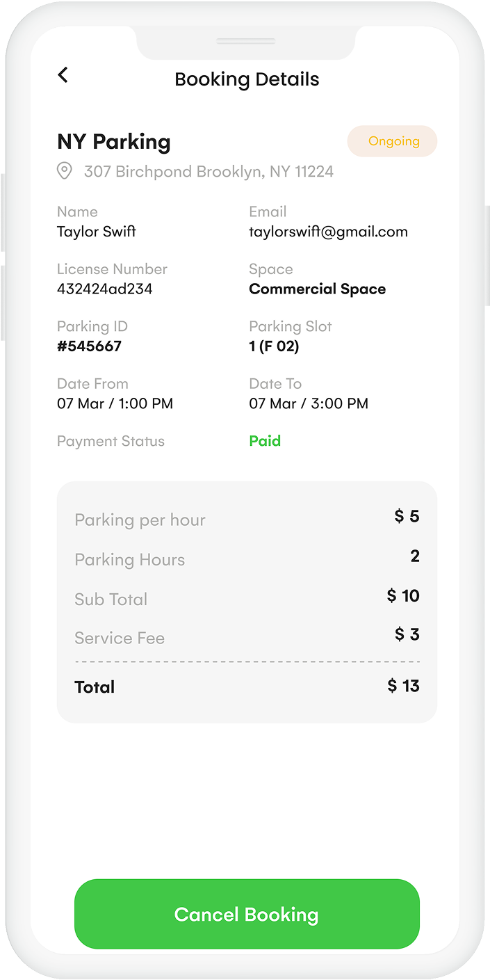This screenshot has height=980, width=490.
Task: Tap the Commercial Space value
Action: 317,289
